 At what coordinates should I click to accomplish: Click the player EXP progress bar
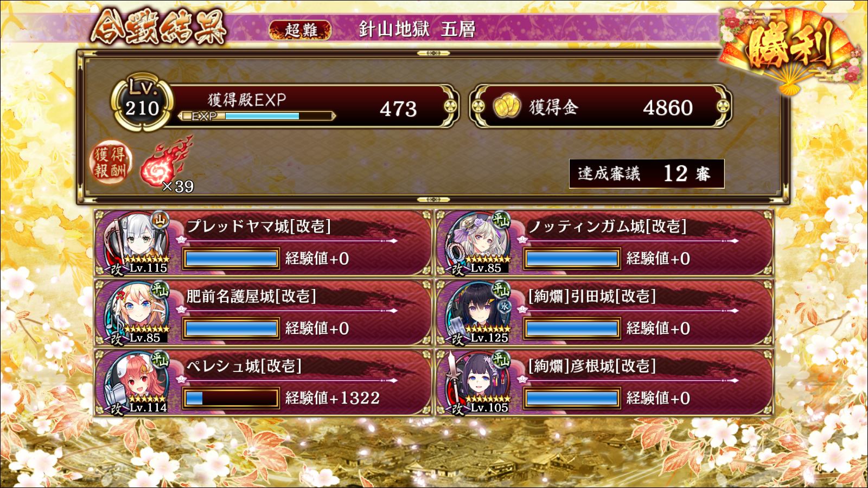tap(257, 116)
